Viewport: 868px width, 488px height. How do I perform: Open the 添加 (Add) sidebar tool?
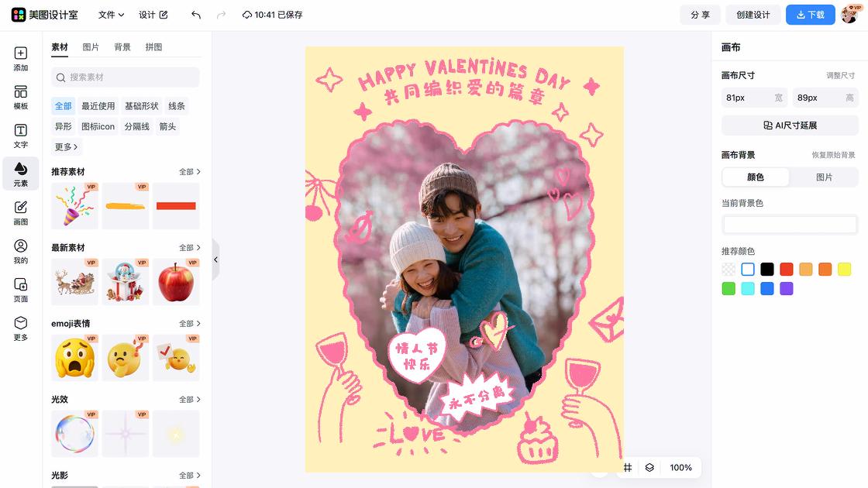21,59
